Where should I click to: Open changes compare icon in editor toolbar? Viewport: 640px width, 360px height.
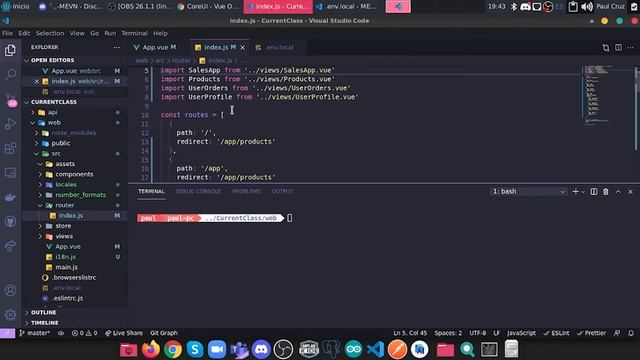coord(606,48)
